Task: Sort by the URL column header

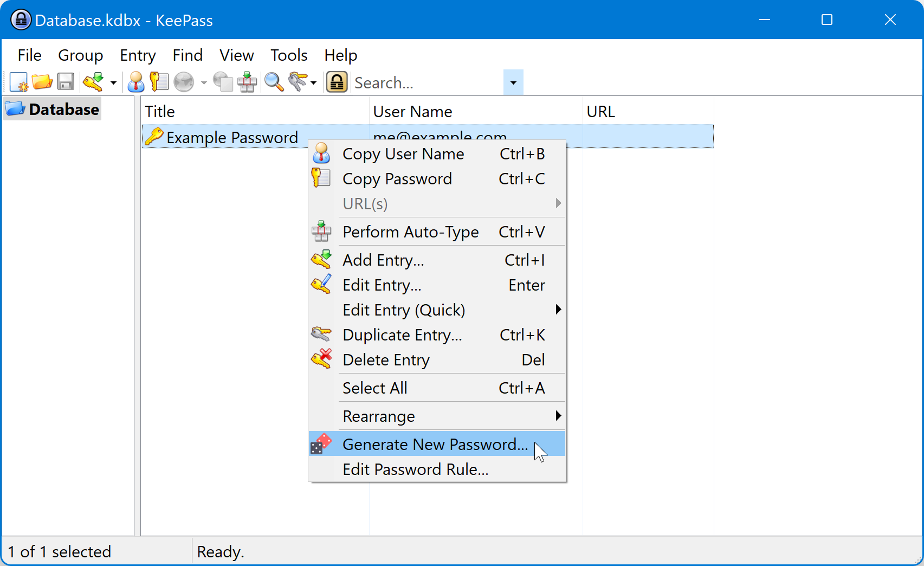Action: coord(648,112)
